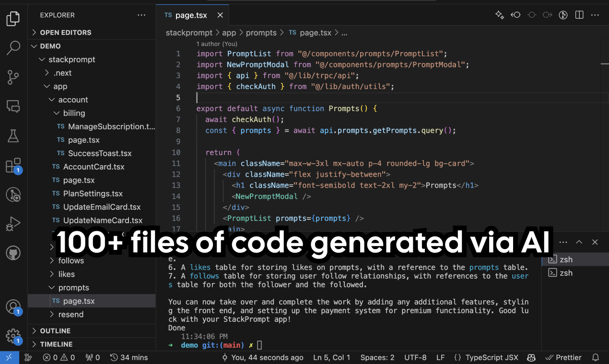
Task: Open UpdateNameCard.tsx file
Action: pyautogui.click(x=92, y=220)
